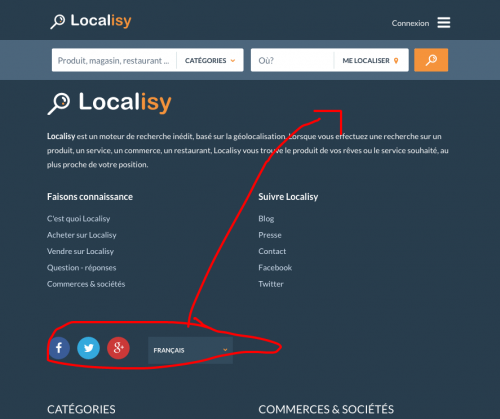Click the Facebook round icon
The height and width of the screenshot is (419, 500).
pyautogui.click(x=59, y=348)
